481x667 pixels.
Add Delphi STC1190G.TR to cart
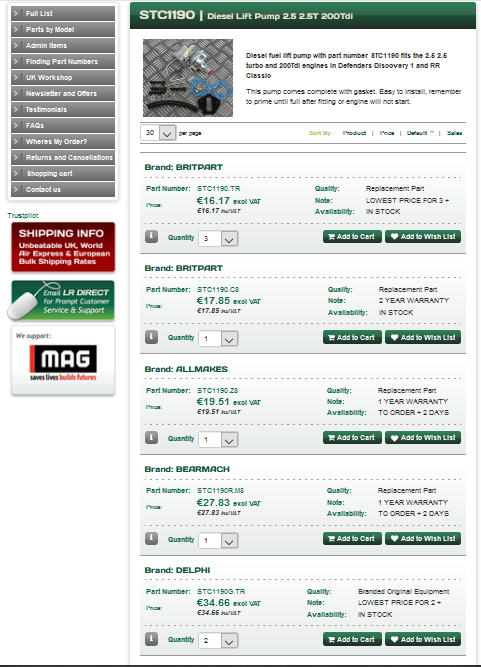(x=352, y=639)
